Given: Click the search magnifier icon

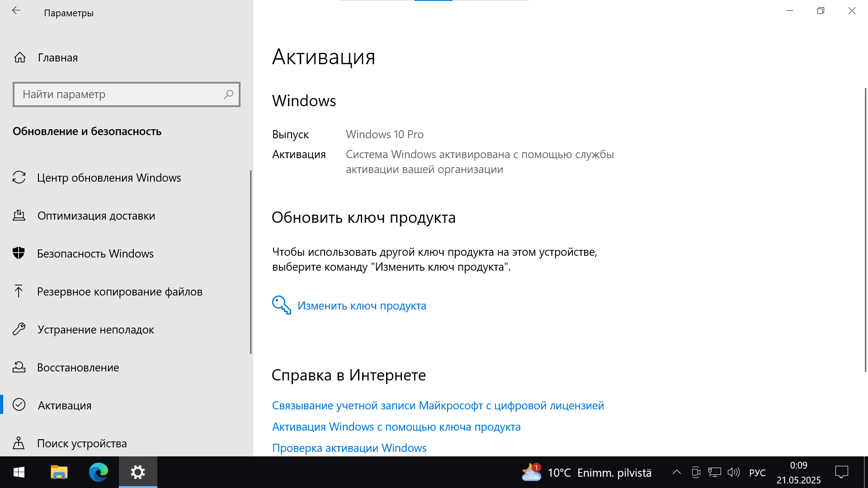Looking at the screenshot, I should click(x=228, y=94).
